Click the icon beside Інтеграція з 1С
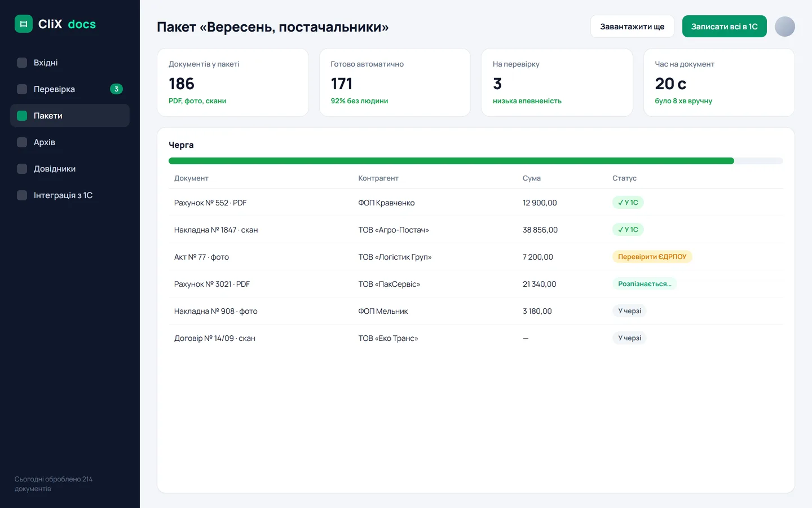 pos(22,195)
